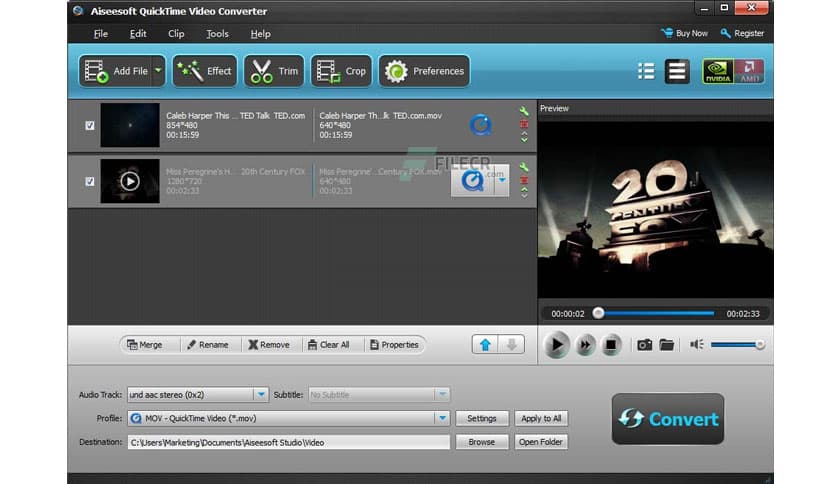Viewport: 836px width, 484px height.
Task: Open snapshot folder icon
Action: (x=666, y=345)
